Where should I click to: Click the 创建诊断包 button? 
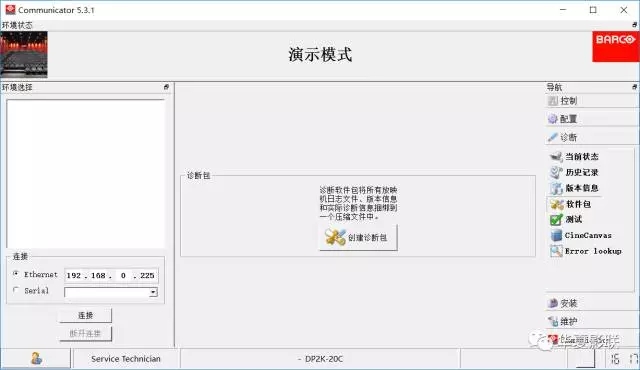tap(358, 237)
